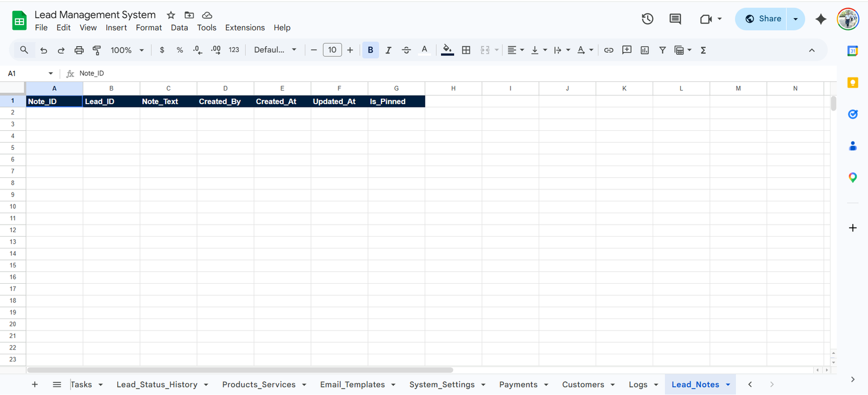Open version history clock icon
The width and height of the screenshot is (868, 395).
[647, 19]
